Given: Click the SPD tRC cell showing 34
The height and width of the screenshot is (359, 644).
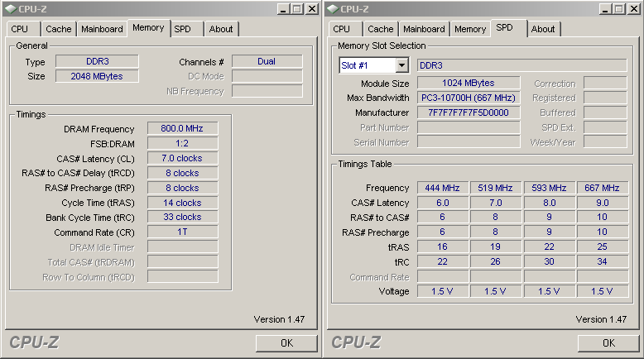Looking at the screenshot, I should (x=603, y=261).
